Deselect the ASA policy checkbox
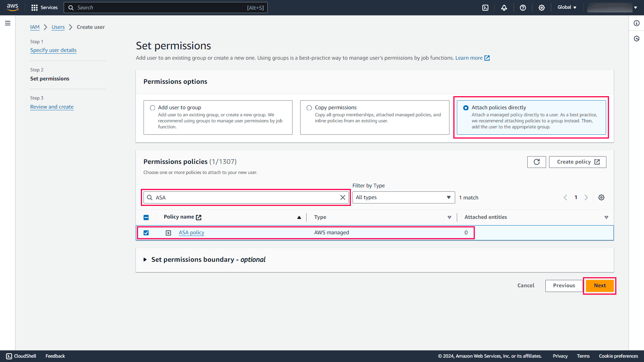The width and height of the screenshot is (644, 362). tap(146, 233)
